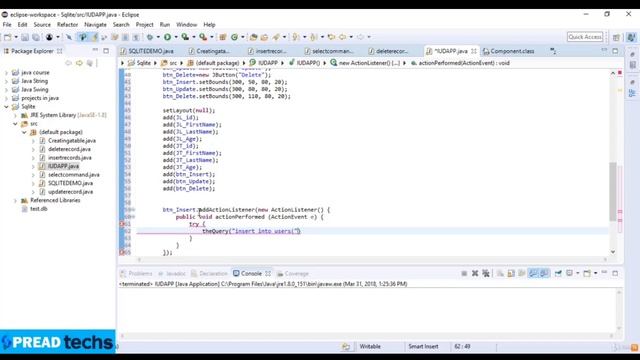Expand the java course project
The image size is (640, 360).
pyautogui.click(x=7, y=73)
